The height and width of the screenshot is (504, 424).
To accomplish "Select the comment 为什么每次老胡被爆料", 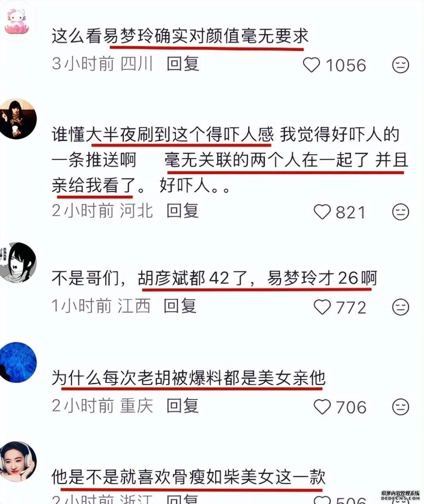I will tap(188, 378).
